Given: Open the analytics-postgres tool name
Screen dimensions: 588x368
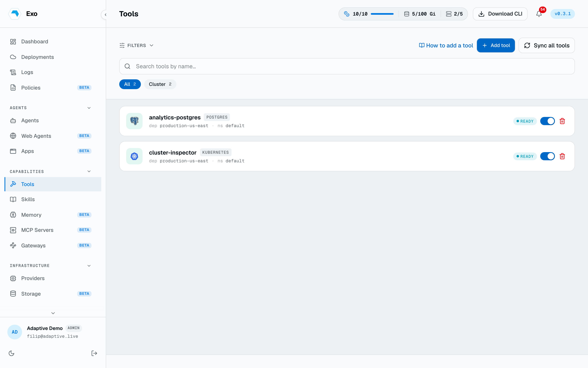Looking at the screenshot, I should coord(175,117).
